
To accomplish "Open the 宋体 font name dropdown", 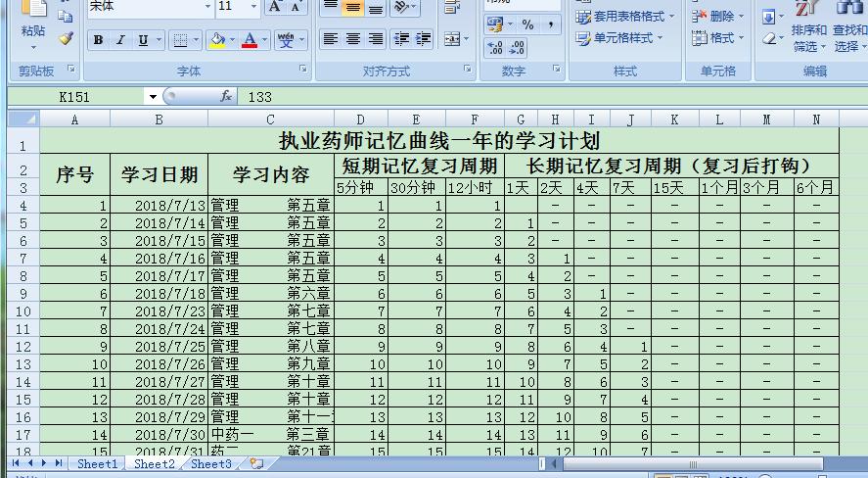I will (207, 7).
